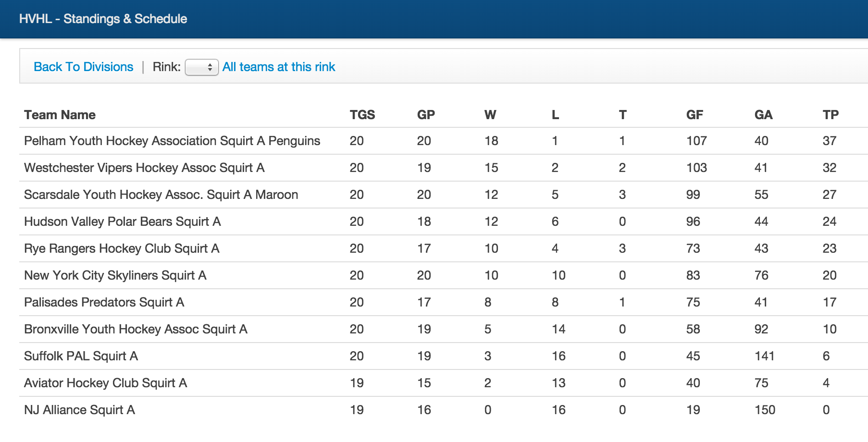Screen dimensions: 868x442
Task: Click the TP column header
Action: coord(831,115)
